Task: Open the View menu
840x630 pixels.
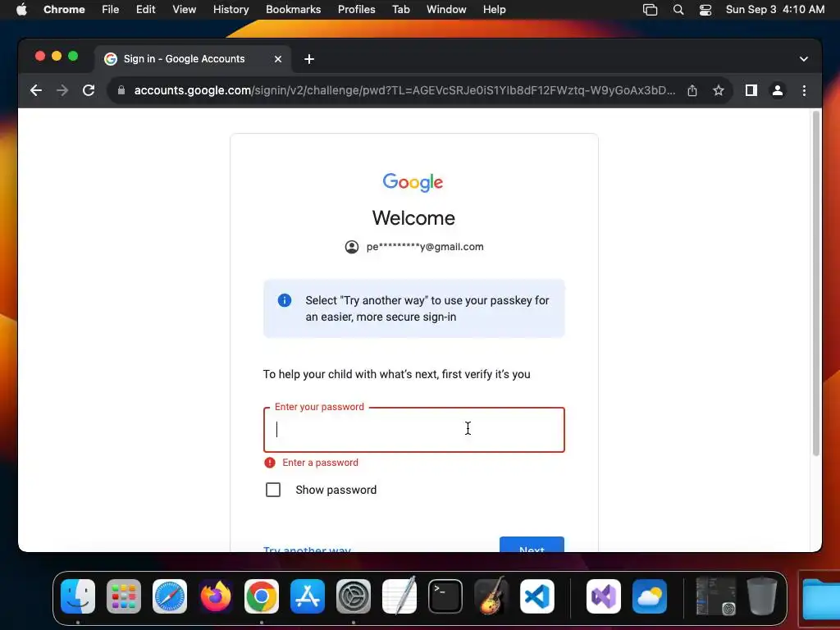Action: 184,10
